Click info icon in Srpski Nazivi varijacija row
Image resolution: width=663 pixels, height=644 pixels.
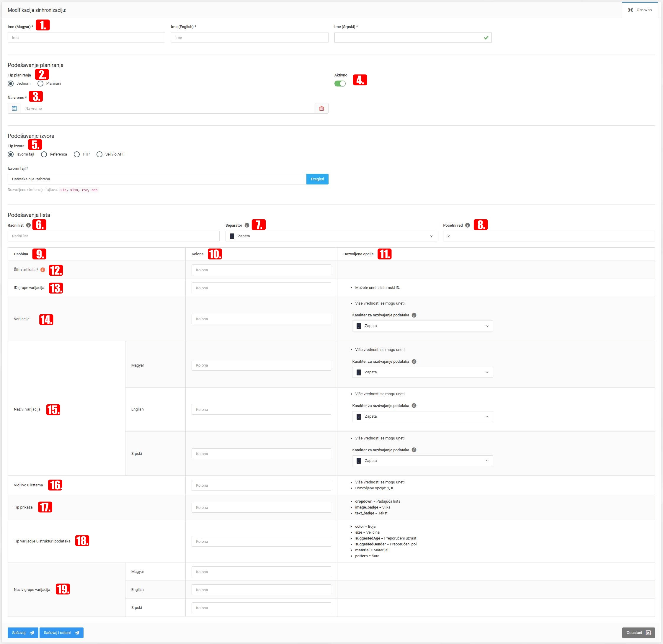tap(414, 450)
